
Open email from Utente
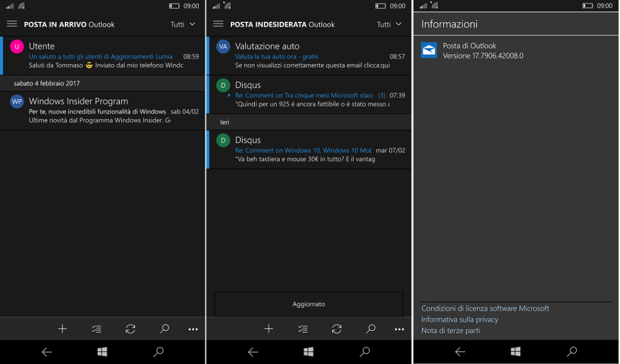point(103,56)
